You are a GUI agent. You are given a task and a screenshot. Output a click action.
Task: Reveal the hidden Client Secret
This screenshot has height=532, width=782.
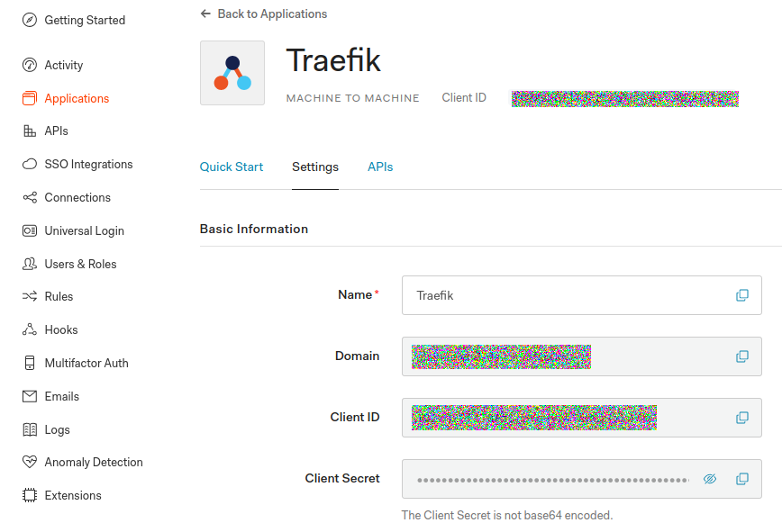[x=710, y=479]
